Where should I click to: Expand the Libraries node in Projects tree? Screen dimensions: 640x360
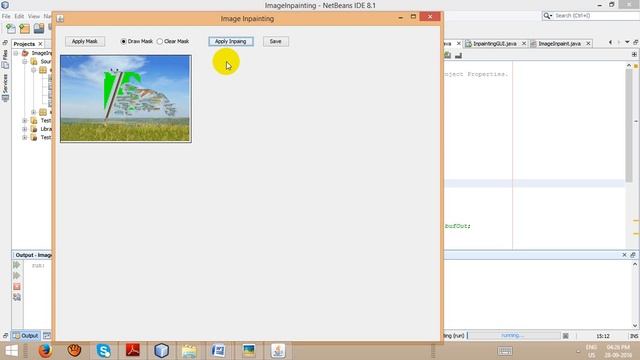(25, 129)
